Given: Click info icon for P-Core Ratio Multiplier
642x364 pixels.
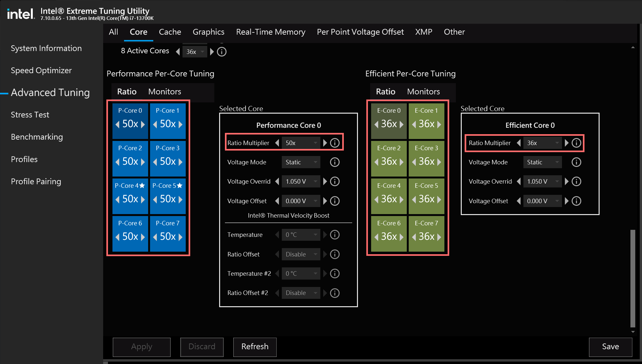Looking at the screenshot, I should (x=335, y=143).
